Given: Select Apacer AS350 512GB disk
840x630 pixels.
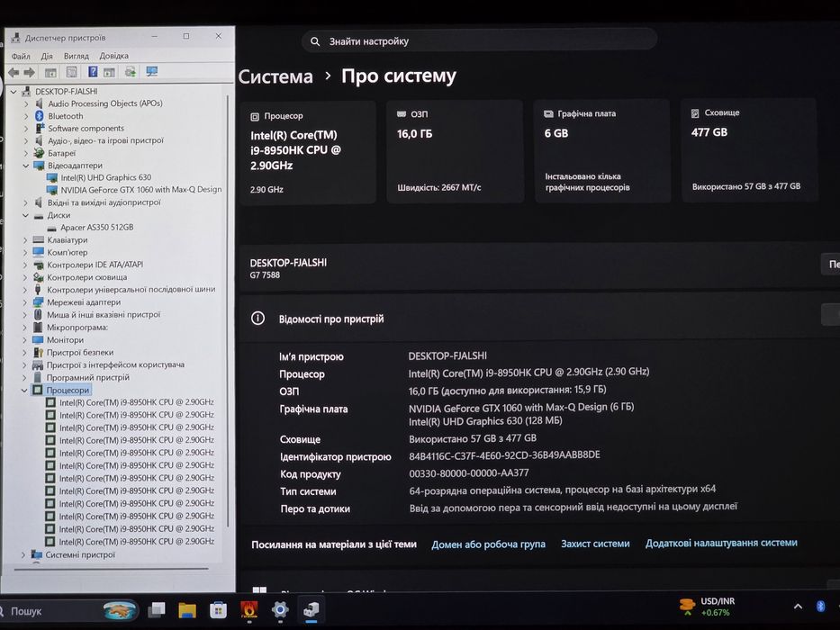Looking at the screenshot, I should click(x=97, y=228).
